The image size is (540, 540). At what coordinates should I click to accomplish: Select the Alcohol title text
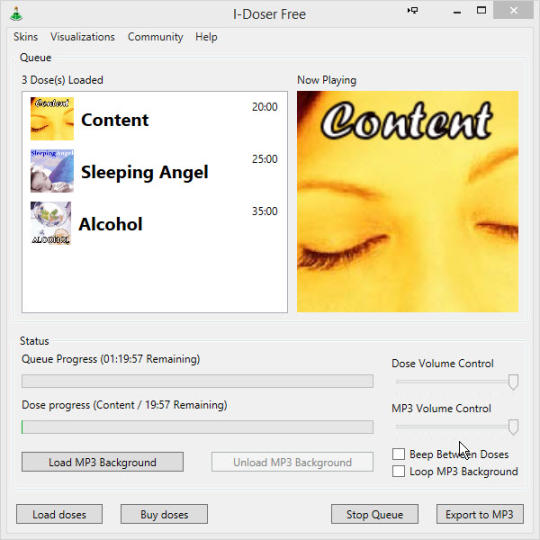[x=111, y=224]
